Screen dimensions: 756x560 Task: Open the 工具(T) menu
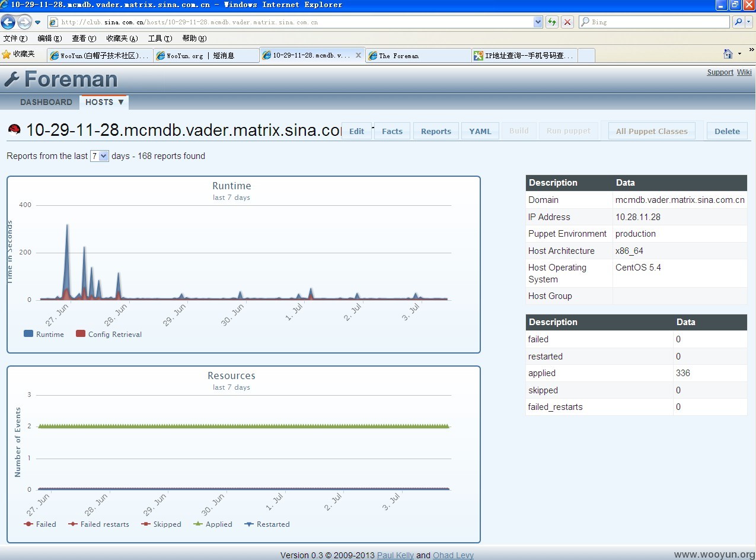160,39
